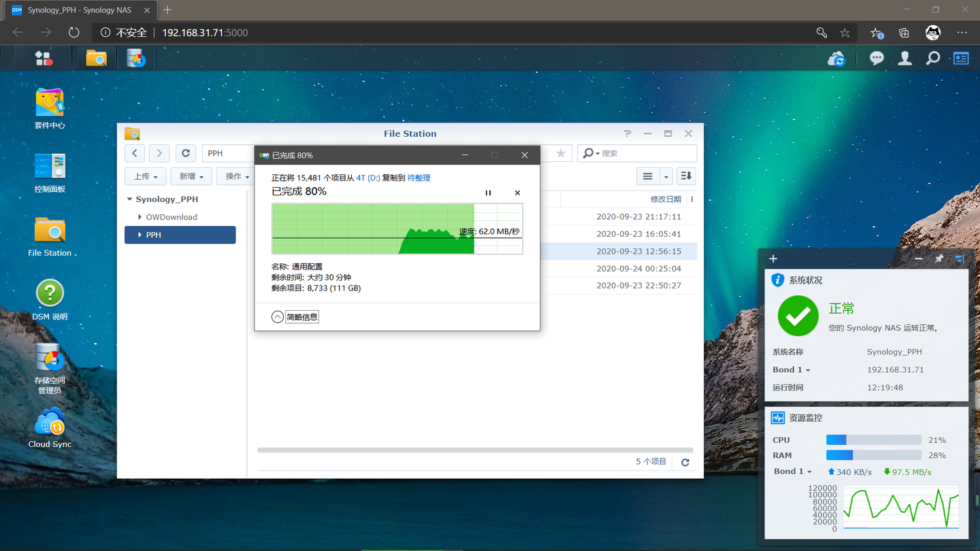Sort by modified date column header
980x551 pixels.
[x=666, y=199]
